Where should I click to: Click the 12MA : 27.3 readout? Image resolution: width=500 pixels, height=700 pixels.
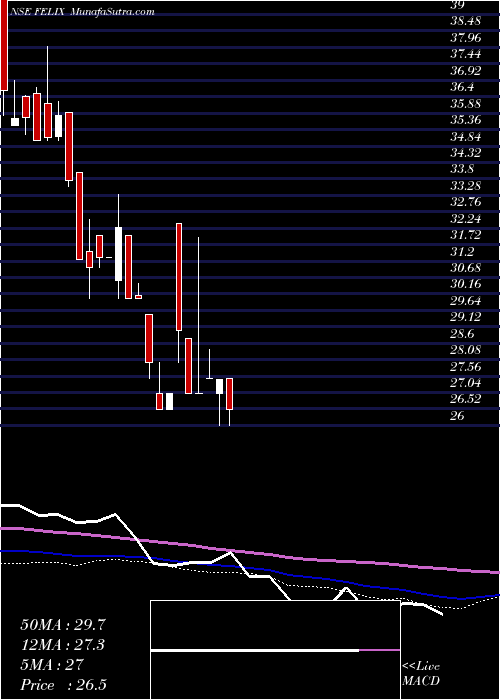(63, 645)
